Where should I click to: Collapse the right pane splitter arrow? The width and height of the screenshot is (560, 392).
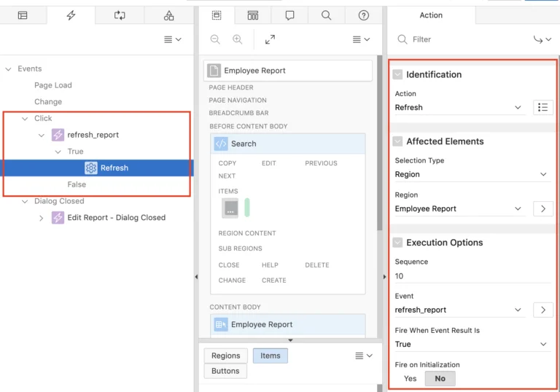[x=385, y=277]
